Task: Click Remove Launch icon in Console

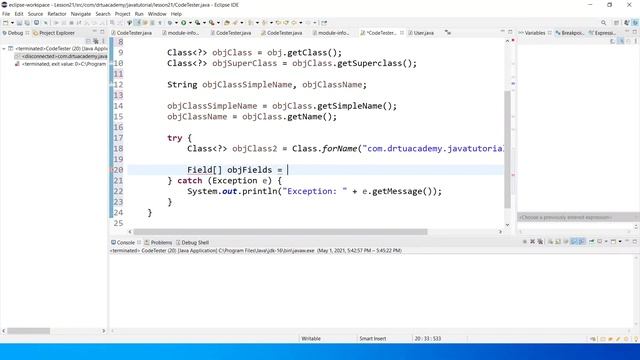Action: click(533, 242)
